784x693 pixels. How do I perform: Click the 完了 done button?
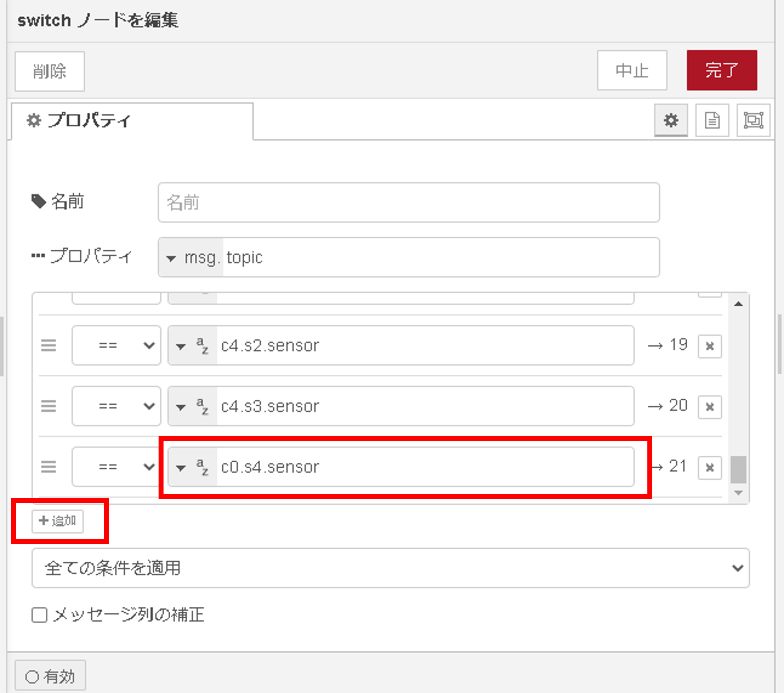[722, 70]
